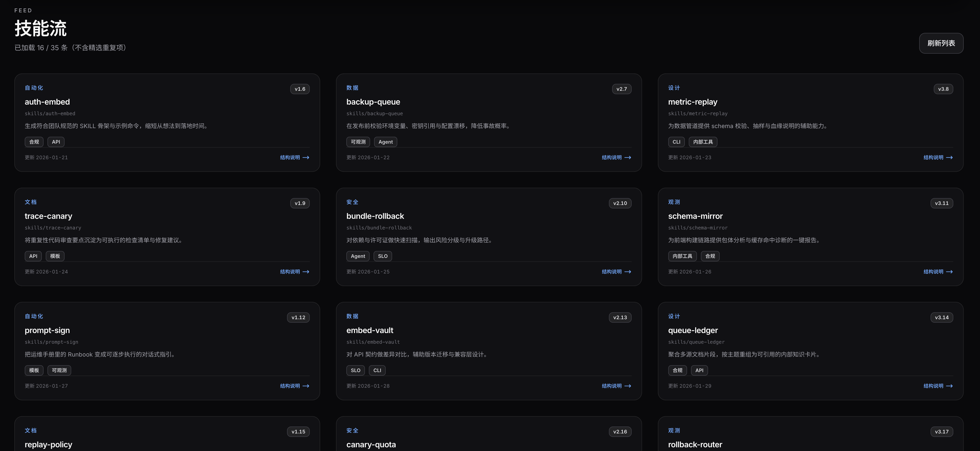Image resolution: width=980 pixels, height=451 pixels.
Task: Click the 更新 2026-01-28 date text
Action: pyautogui.click(x=368, y=386)
